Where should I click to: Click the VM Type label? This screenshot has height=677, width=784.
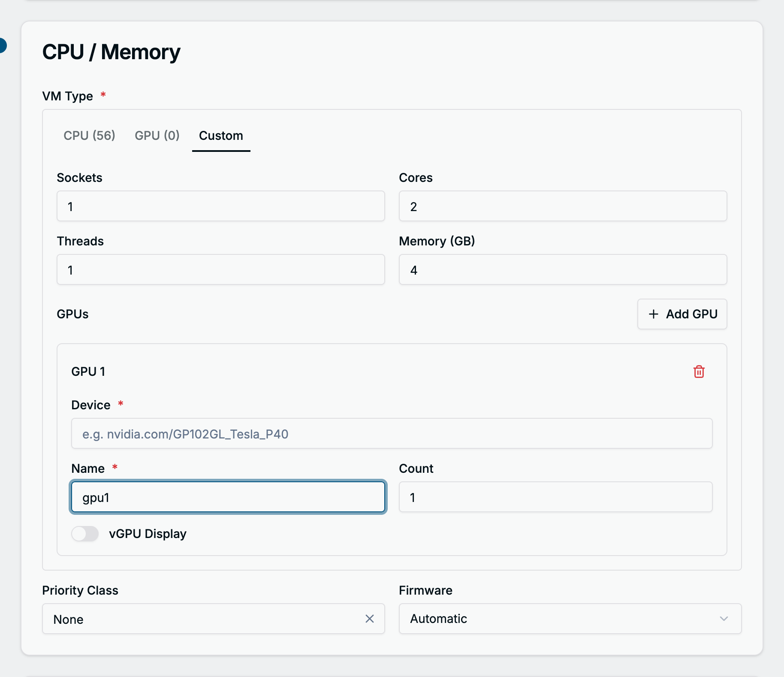click(68, 96)
